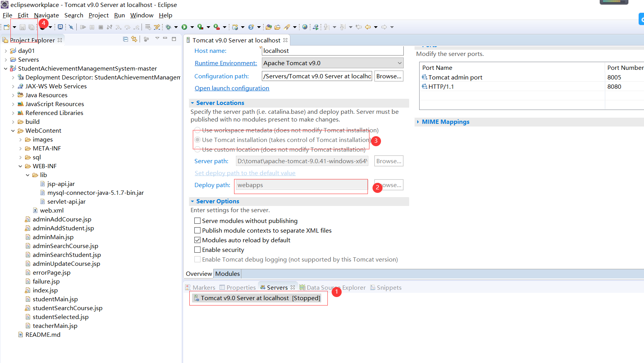Collapse the Server Options section

tap(192, 201)
